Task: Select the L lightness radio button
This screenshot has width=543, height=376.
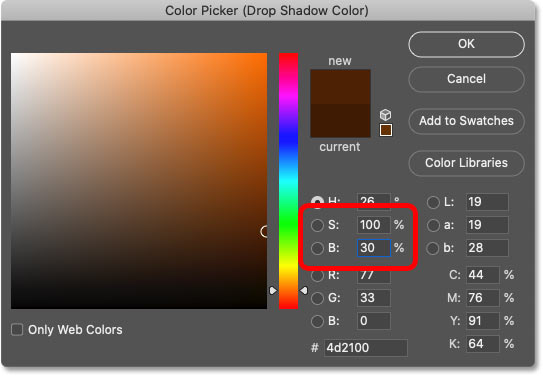Action: coord(433,202)
